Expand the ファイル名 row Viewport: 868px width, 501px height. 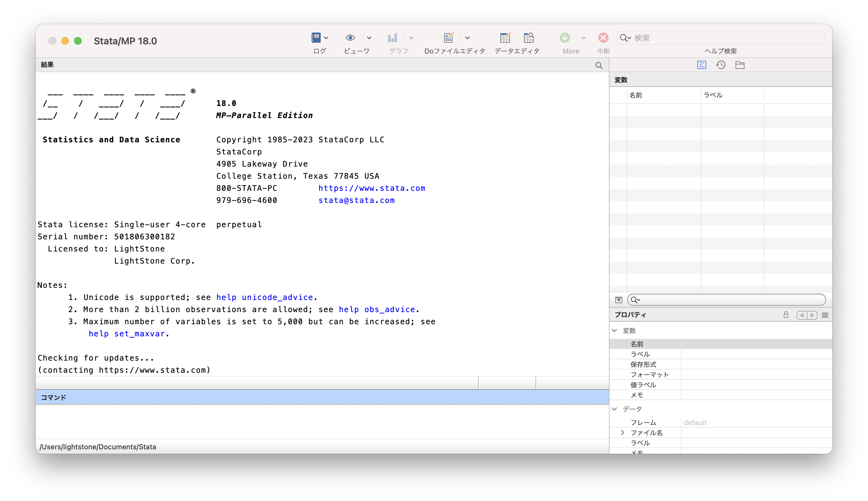point(622,432)
